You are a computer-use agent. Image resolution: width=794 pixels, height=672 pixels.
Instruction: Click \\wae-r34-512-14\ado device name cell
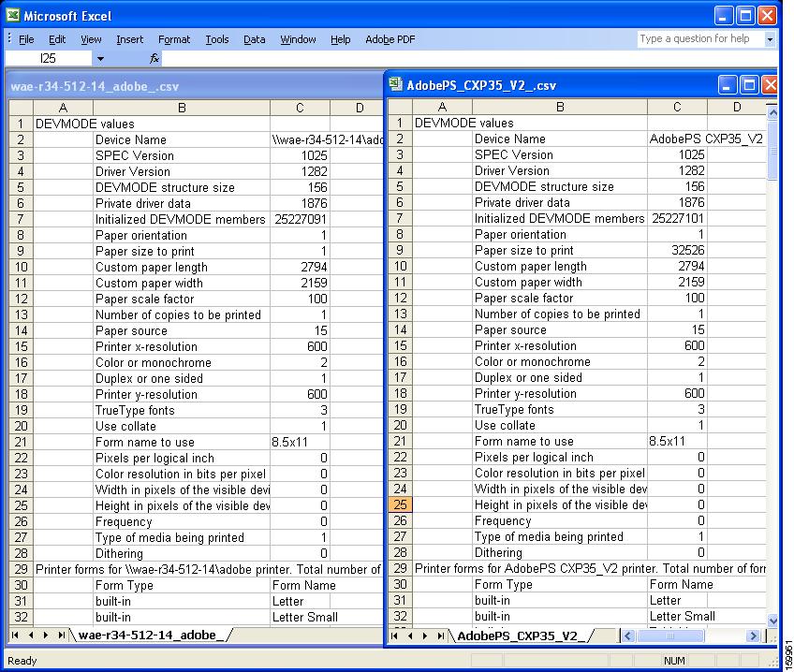[327, 139]
